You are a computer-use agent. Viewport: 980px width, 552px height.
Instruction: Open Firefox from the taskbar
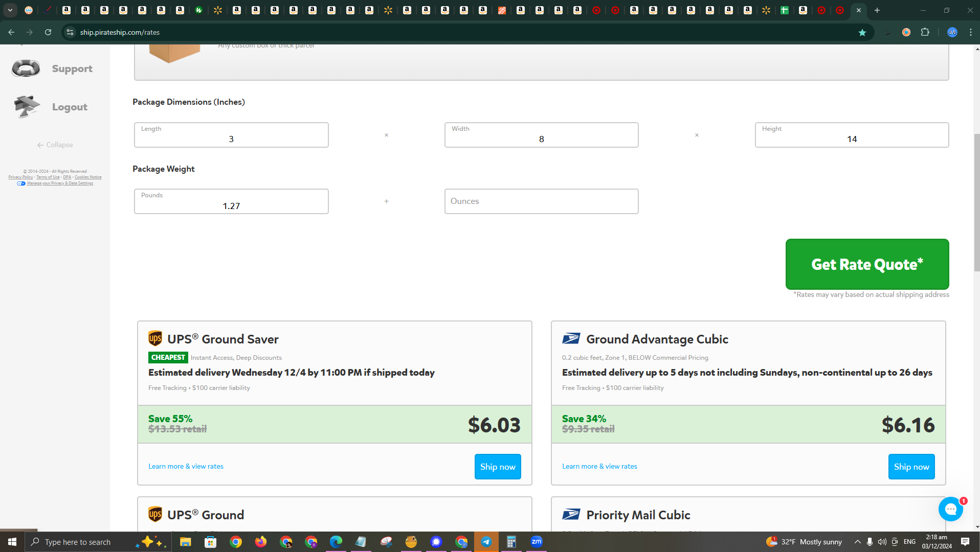pos(260,542)
